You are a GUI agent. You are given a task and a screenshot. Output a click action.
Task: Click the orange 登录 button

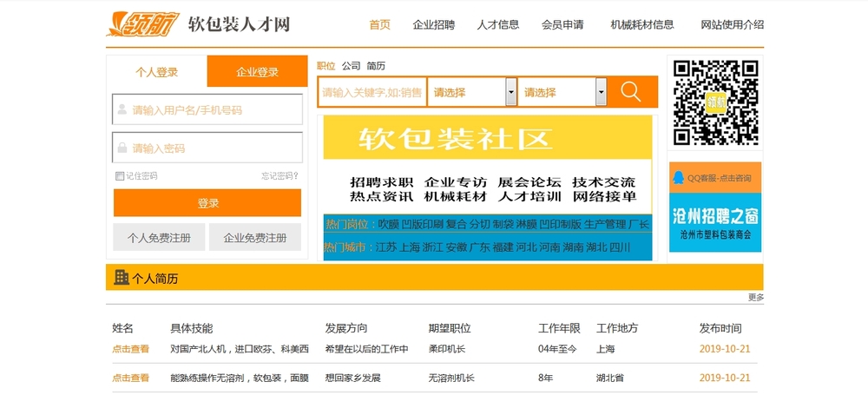pos(207,203)
